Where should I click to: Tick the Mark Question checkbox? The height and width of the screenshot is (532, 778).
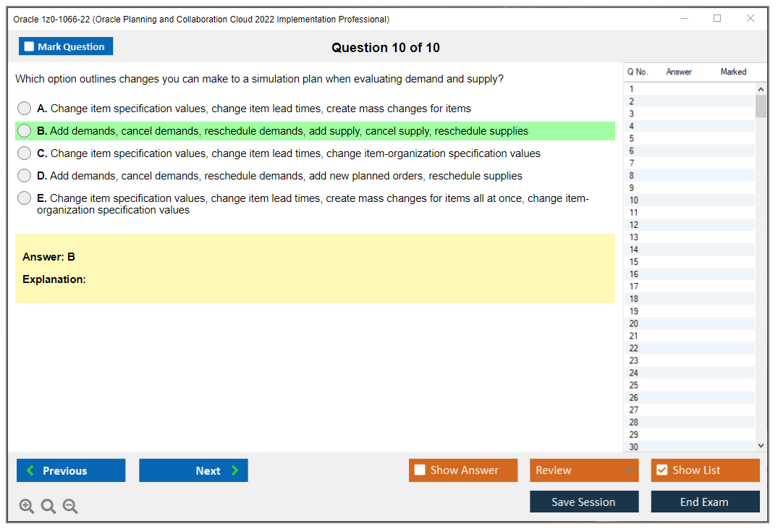point(30,47)
